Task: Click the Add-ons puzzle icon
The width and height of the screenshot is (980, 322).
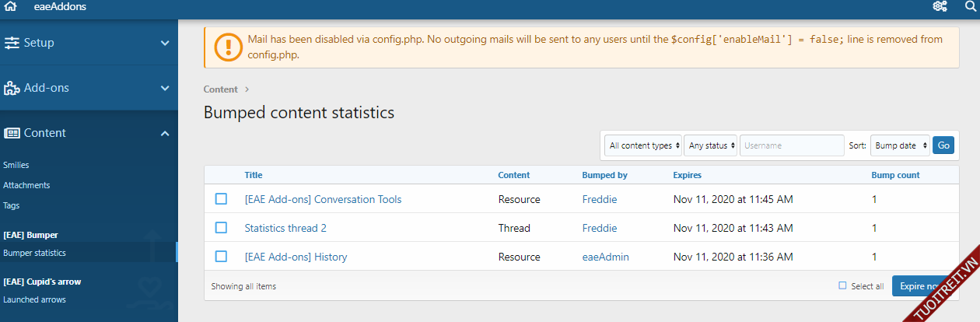Action: coord(12,88)
